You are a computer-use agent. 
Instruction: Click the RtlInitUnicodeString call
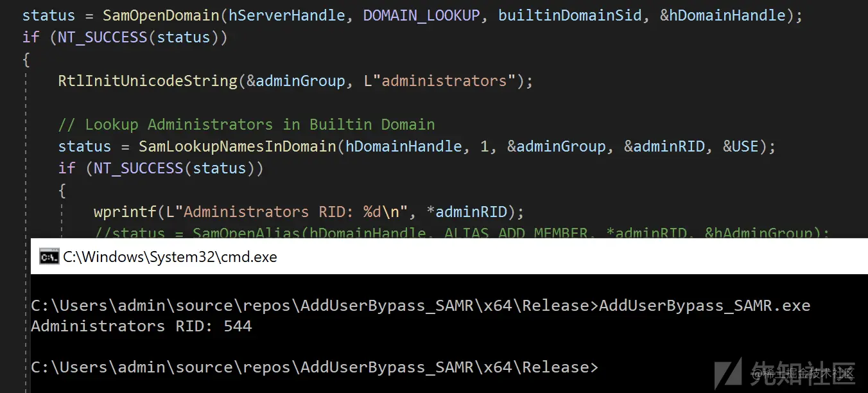pos(148,81)
